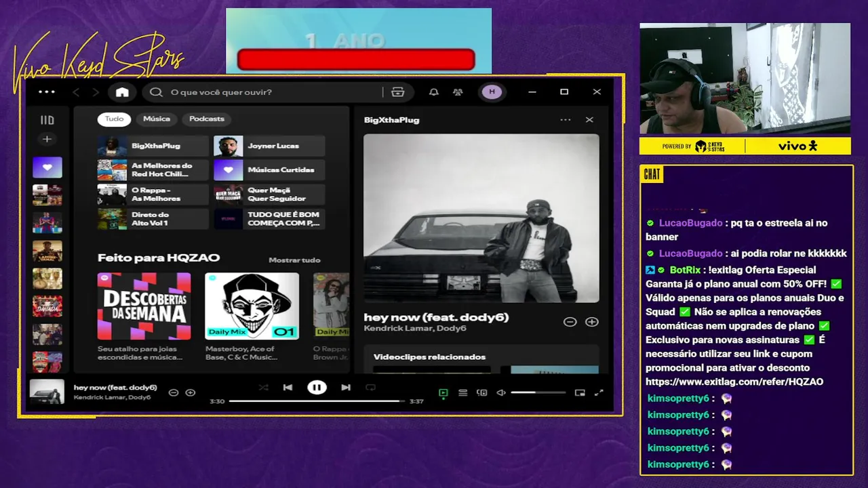Open the 'Músicas Curtidas' shortcut card
Screen dimensions: 868x488
coord(269,170)
